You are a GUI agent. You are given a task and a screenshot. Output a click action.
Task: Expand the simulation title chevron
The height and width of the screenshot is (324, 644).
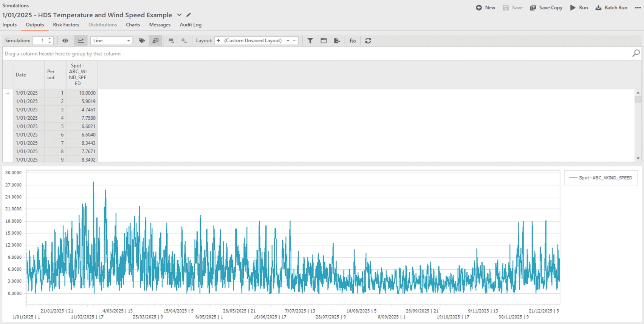tap(179, 15)
